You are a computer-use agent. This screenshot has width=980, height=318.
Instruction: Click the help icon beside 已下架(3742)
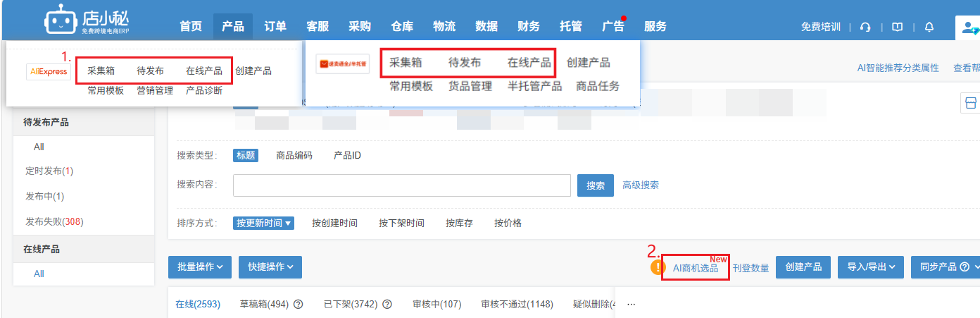coord(387,305)
